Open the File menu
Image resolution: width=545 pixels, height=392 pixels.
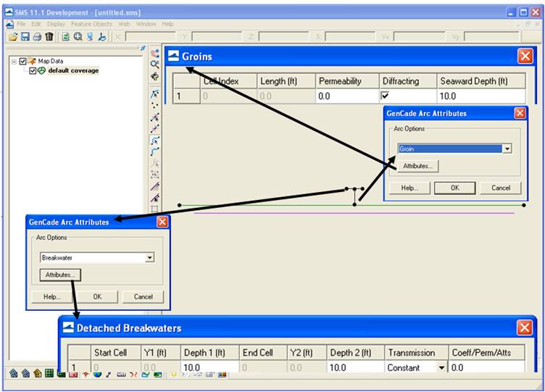[21, 24]
